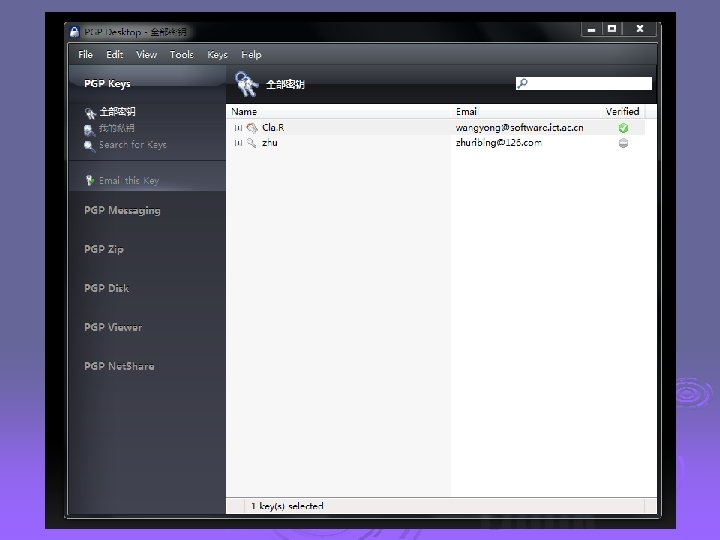This screenshot has width=720, height=540.
Task: Click the green verified icon for Cla.R
Action: point(623,128)
